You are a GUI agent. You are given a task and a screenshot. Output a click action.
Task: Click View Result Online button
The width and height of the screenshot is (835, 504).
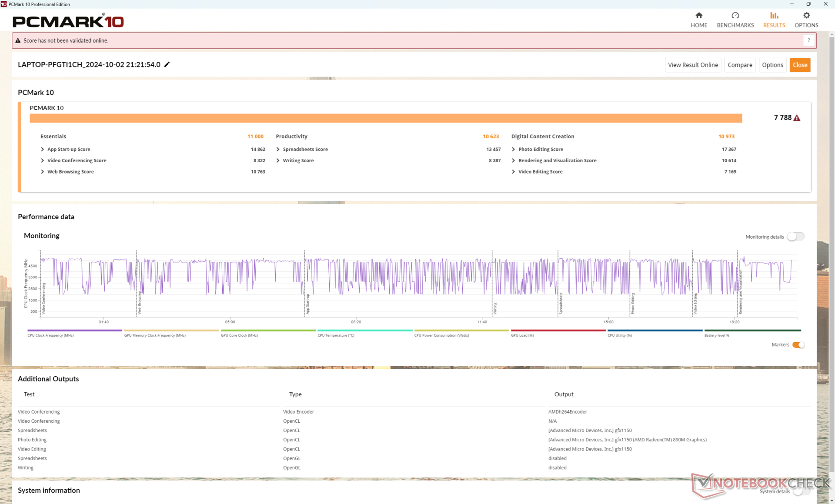(x=693, y=65)
